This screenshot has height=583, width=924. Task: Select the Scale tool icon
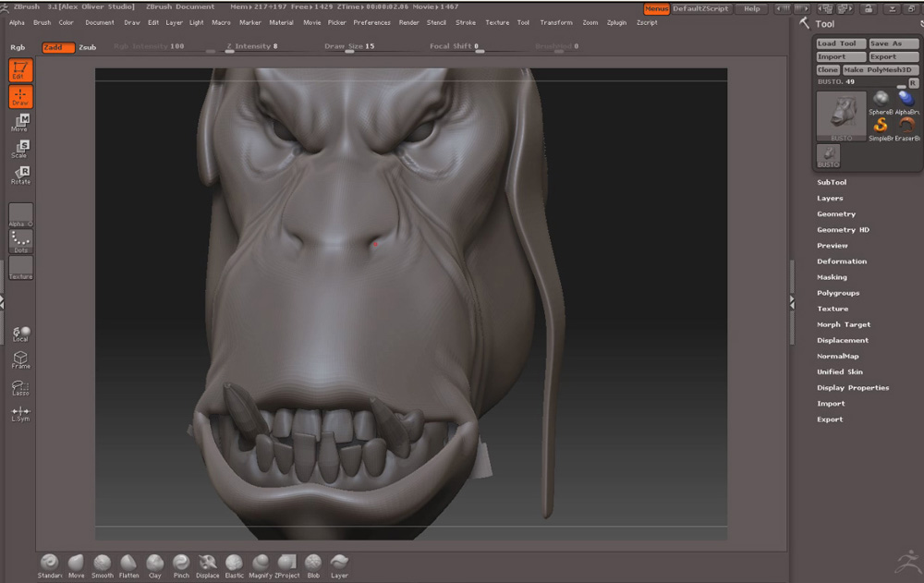[x=20, y=148]
